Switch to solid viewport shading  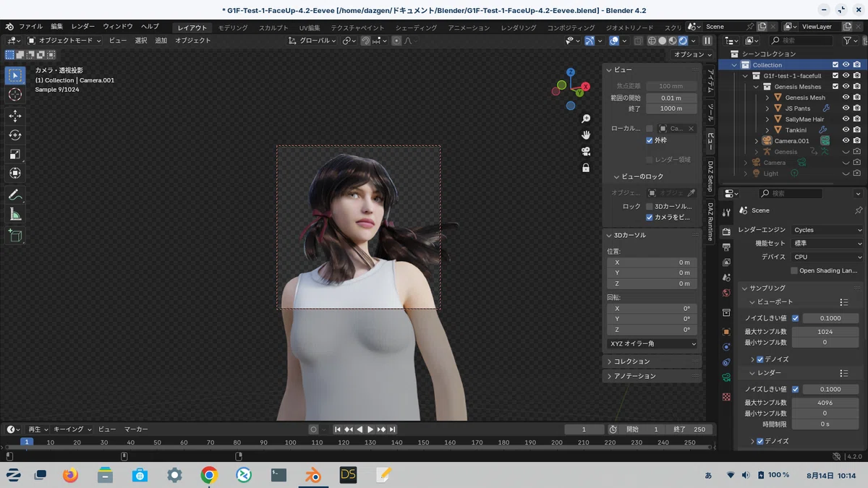pyautogui.click(x=663, y=40)
